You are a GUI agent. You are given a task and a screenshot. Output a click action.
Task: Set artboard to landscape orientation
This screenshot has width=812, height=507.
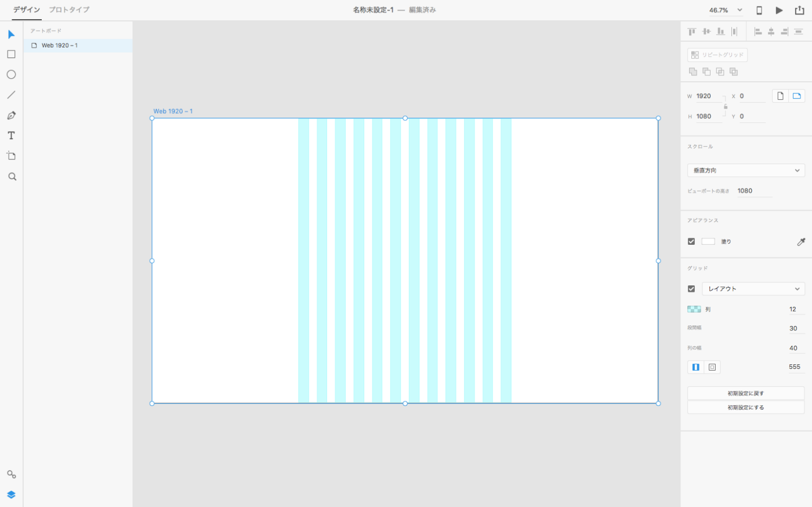(x=797, y=96)
